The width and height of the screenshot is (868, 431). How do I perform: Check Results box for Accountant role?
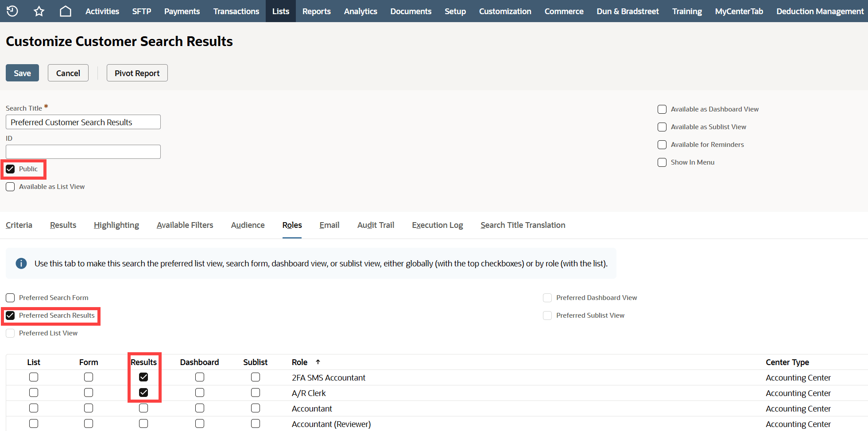point(143,408)
